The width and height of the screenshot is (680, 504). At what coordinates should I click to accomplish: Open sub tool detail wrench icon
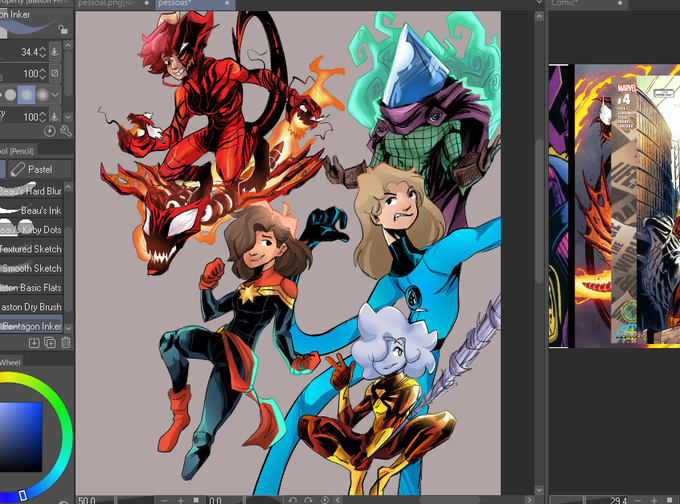(x=65, y=131)
